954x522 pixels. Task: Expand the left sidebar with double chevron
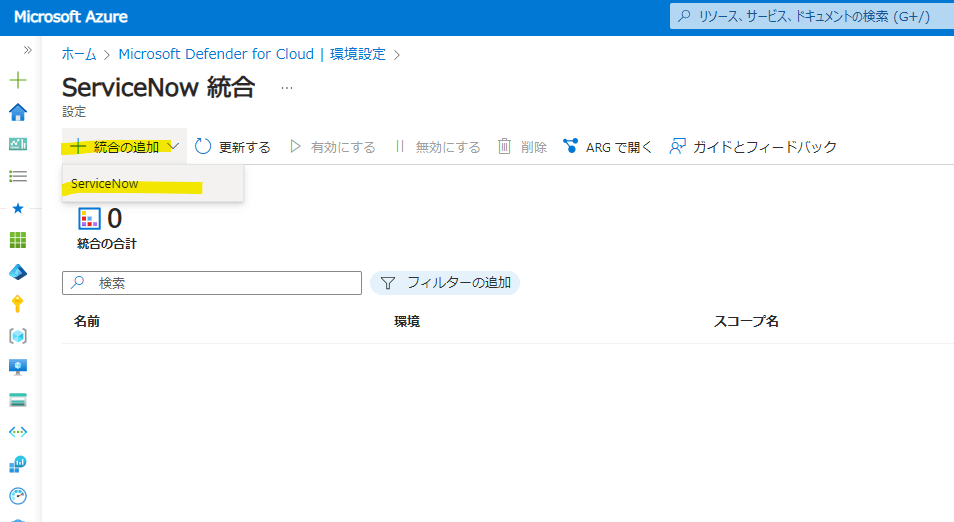[x=27, y=50]
